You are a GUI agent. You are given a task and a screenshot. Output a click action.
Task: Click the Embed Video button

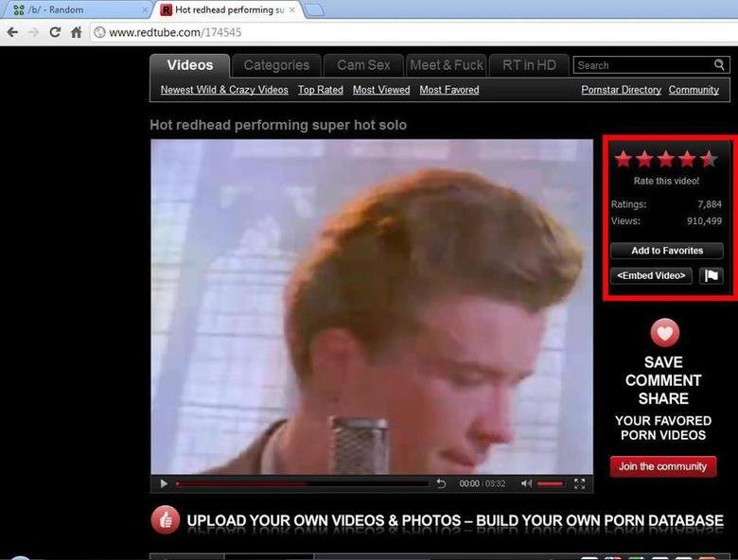pos(652,275)
